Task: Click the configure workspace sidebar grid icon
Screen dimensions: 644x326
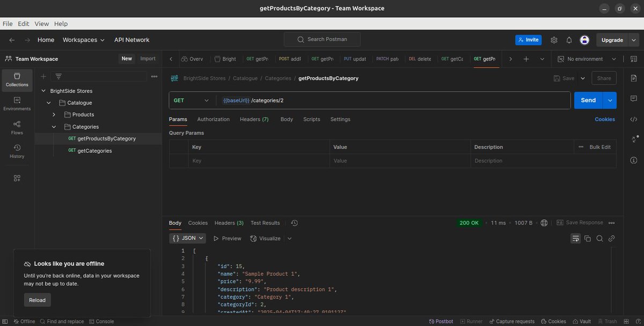Action: [17, 177]
